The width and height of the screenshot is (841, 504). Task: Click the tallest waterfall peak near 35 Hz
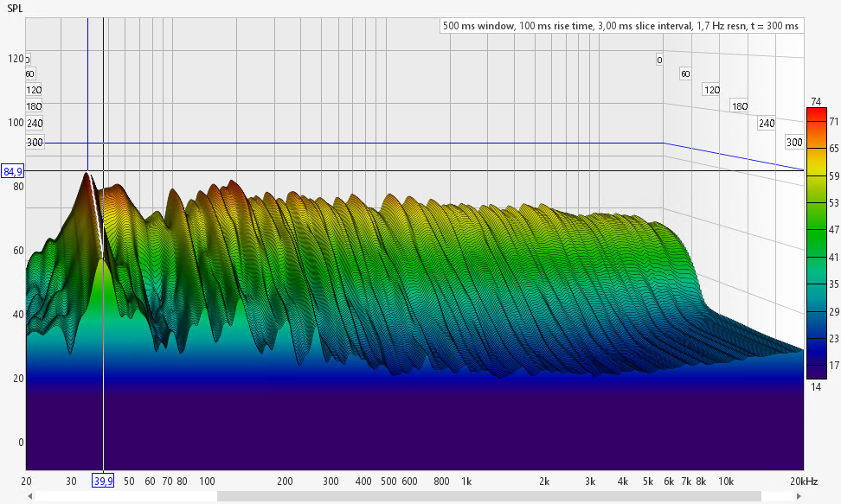point(87,173)
